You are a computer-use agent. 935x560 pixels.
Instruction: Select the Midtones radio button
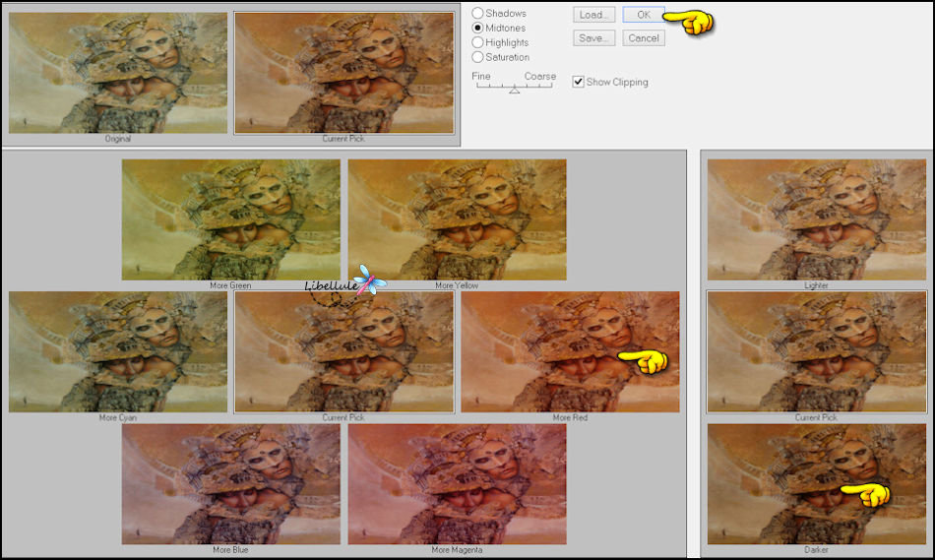click(477, 28)
